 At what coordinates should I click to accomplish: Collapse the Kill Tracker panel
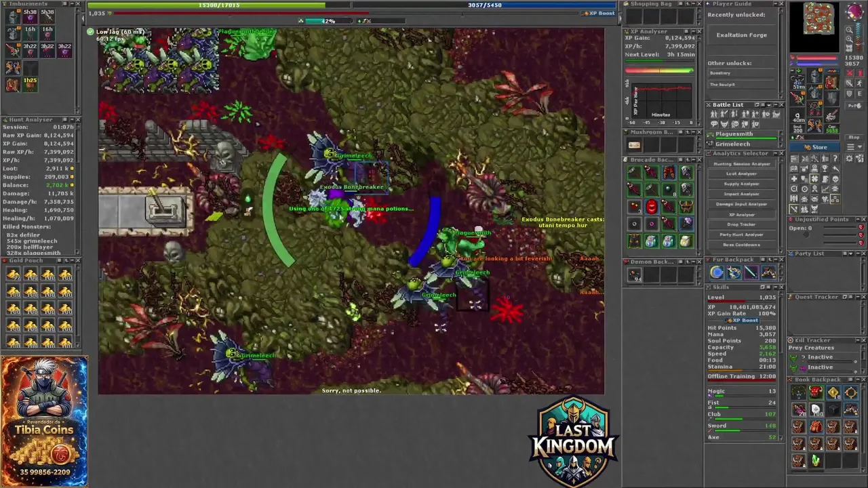click(858, 340)
